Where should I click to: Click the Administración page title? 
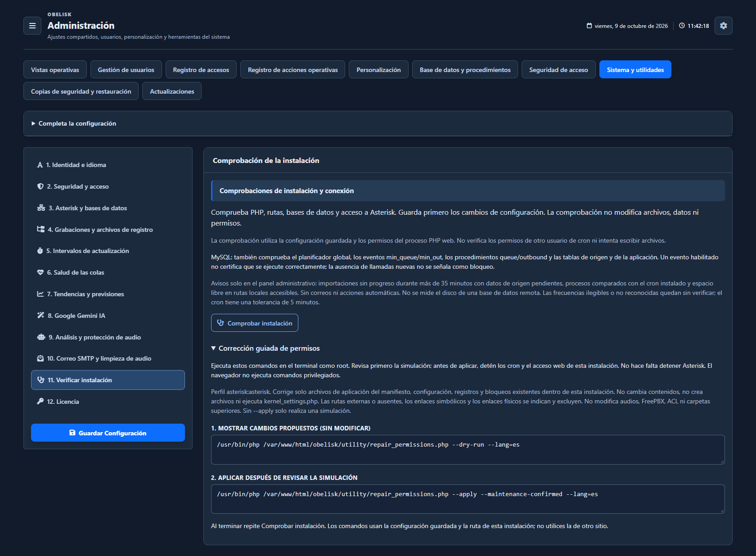(x=81, y=25)
